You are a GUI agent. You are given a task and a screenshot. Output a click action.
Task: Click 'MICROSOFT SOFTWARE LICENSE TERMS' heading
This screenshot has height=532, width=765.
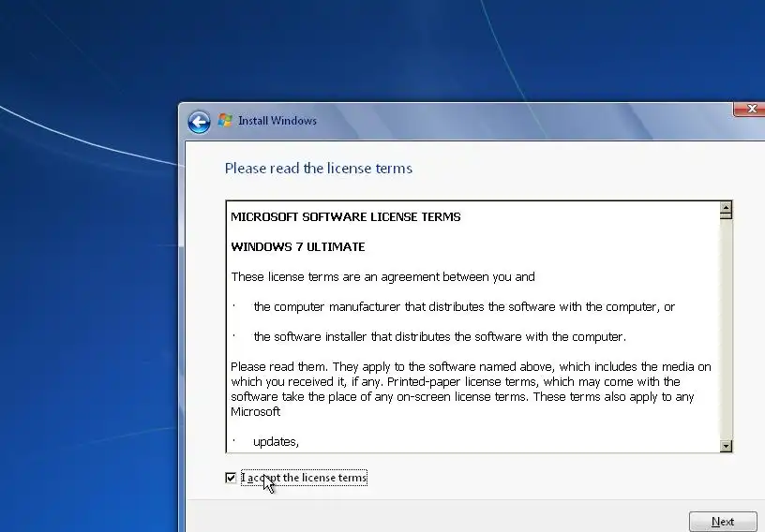pos(345,217)
